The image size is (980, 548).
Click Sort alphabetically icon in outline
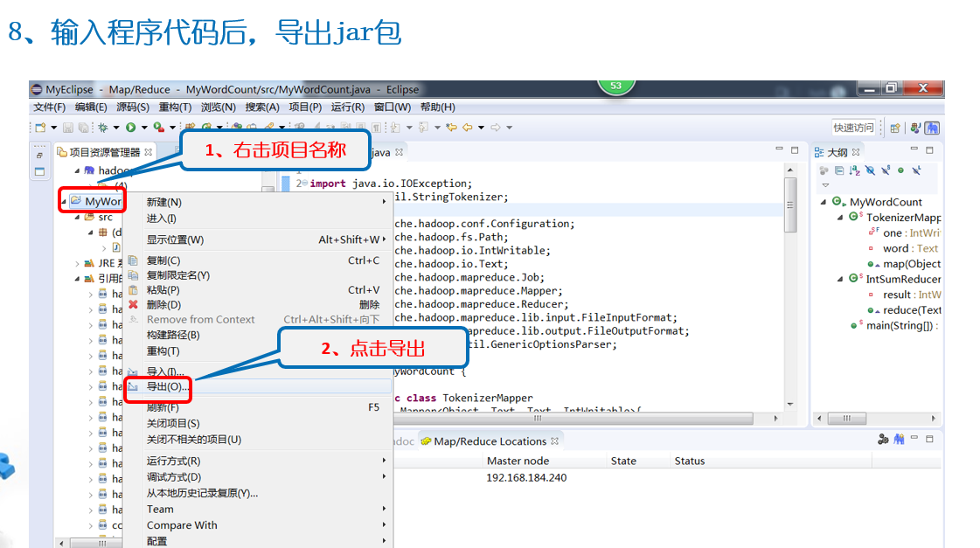coord(854,170)
